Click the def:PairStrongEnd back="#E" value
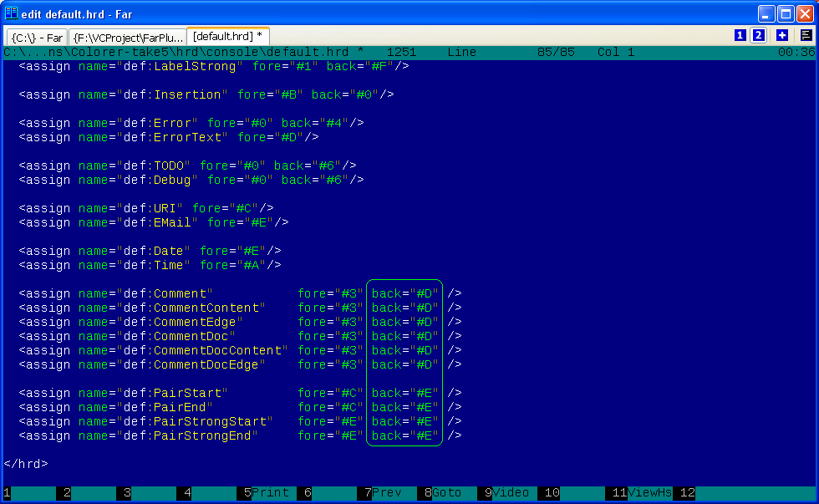This screenshot has height=504, width=819. point(405,435)
